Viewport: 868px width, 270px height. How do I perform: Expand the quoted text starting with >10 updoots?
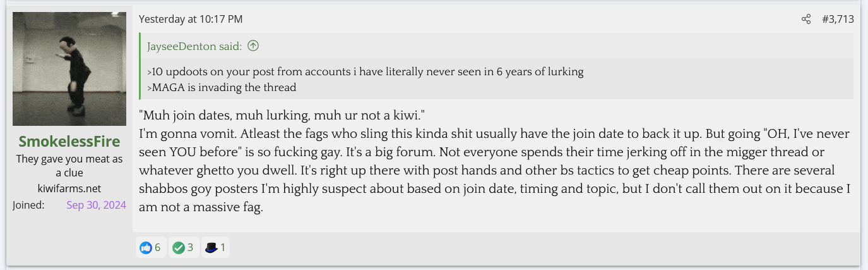[x=365, y=71]
